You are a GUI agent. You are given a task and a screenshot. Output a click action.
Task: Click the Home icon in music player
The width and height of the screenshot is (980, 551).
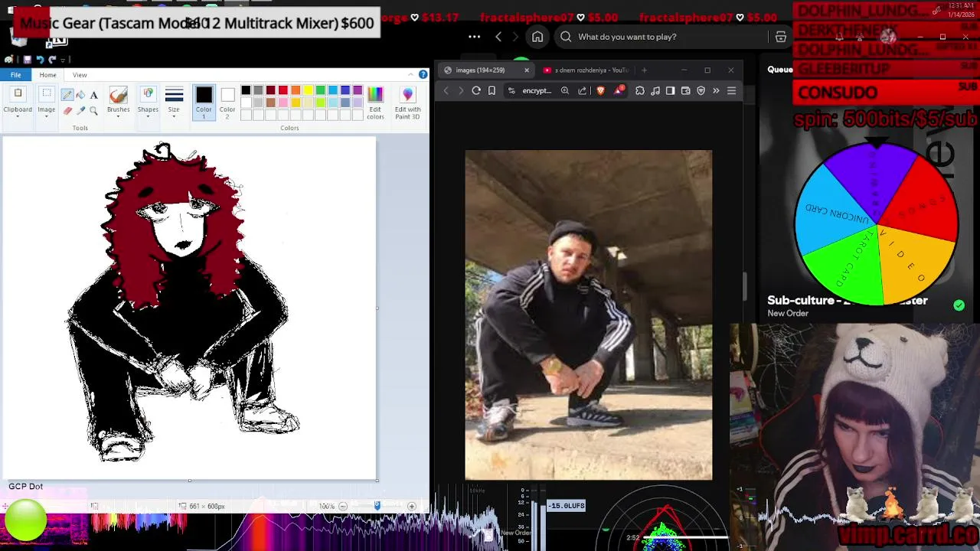pos(537,37)
